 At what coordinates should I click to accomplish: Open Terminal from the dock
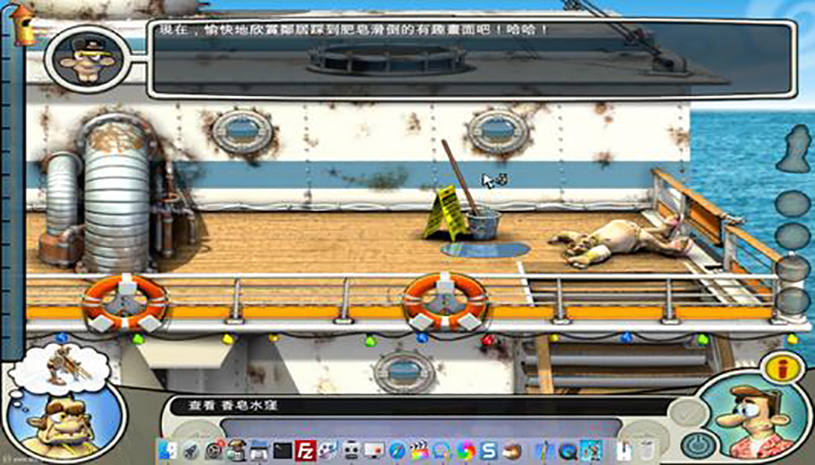283,450
